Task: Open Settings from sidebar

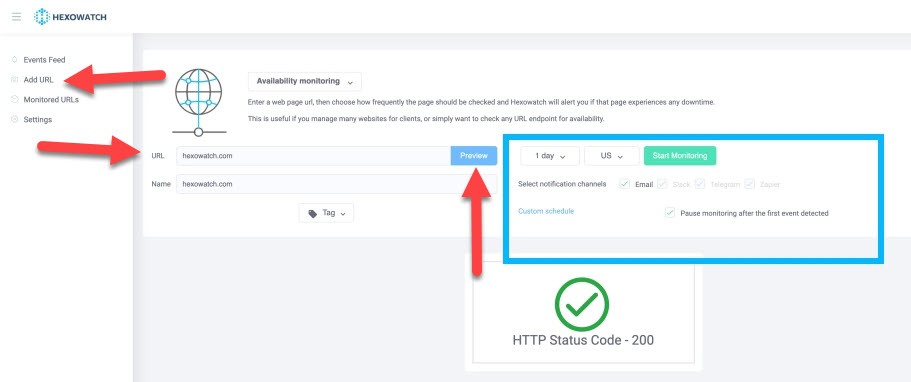Action: pyautogui.click(x=38, y=119)
